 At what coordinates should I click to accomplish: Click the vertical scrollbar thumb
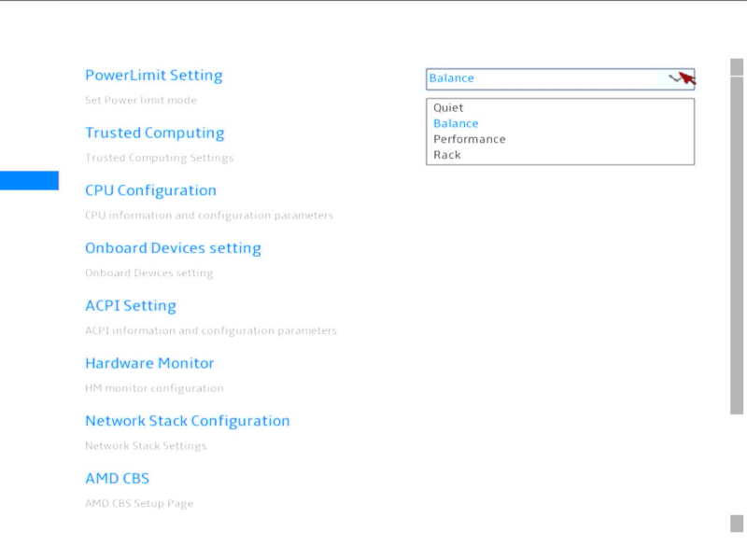pos(737,235)
